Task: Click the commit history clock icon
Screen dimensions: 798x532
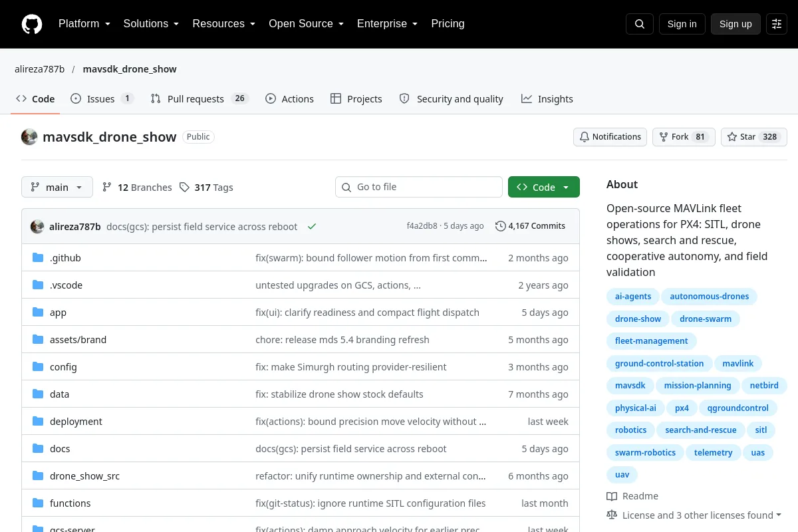Action: (x=501, y=226)
